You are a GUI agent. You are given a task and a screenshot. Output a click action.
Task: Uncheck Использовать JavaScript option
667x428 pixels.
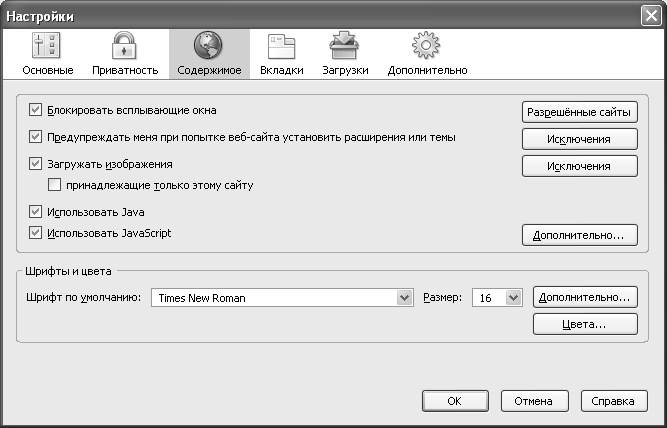click(x=37, y=233)
